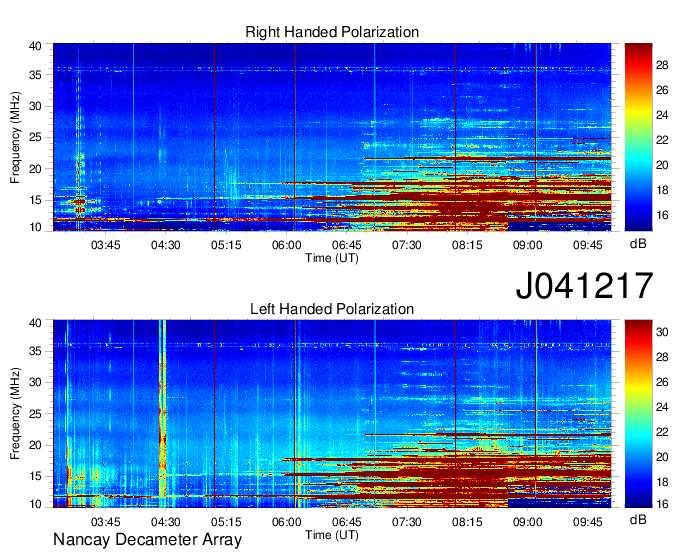
Task: Click the Nancay Decameter Array caption
Action: [147, 540]
